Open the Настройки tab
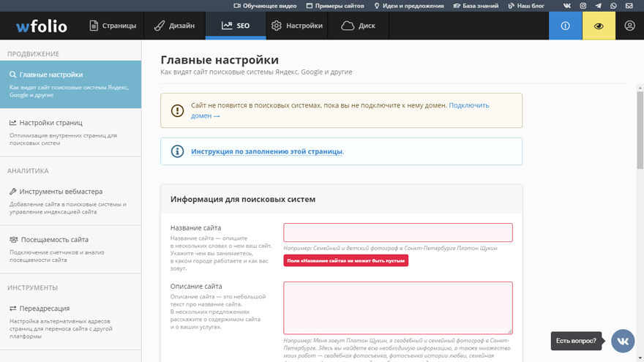 (x=297, y=26)
